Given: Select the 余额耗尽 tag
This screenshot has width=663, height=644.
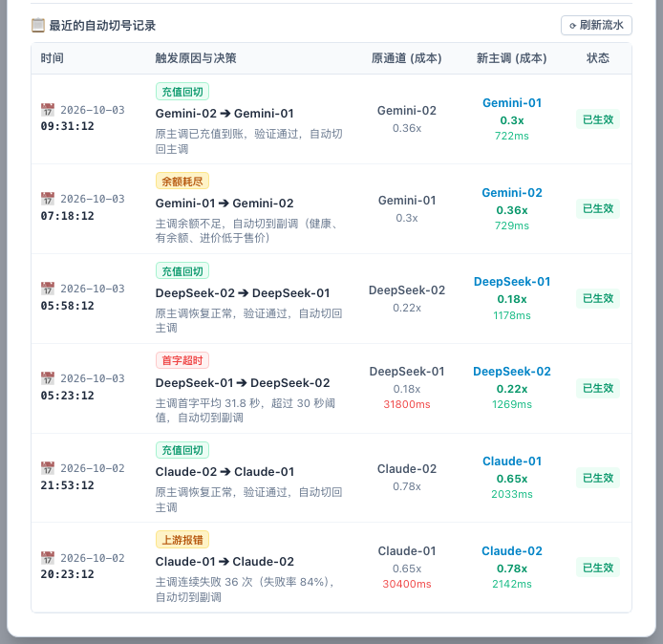Looking at the screenshot, I should point(182,181).
